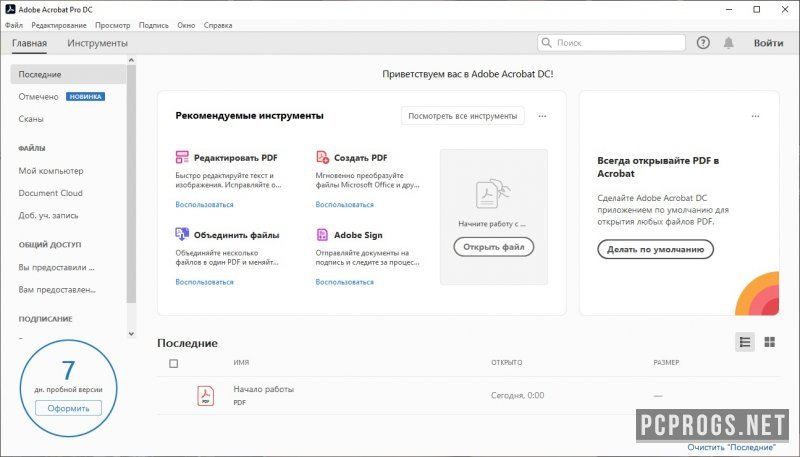Click Делать по умолчанию button
The width and height of the screenshot is (800, 457).
[655, 249]
